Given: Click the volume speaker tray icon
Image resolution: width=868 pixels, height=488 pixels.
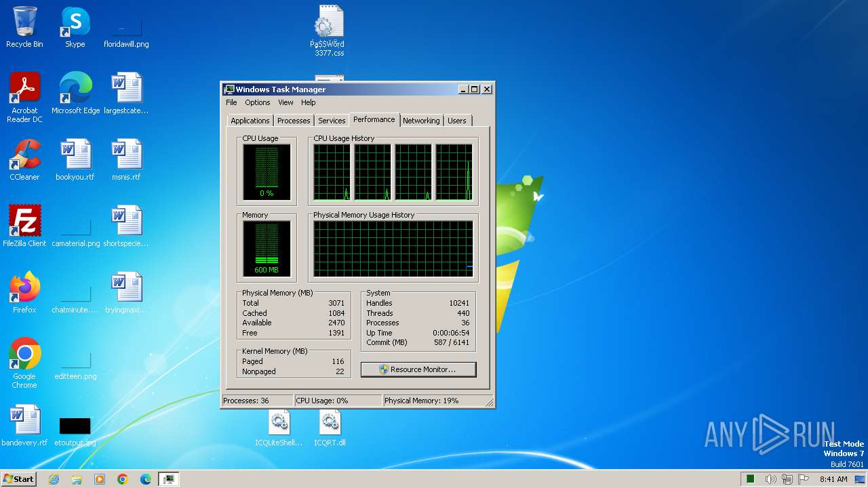Looking at the screenshot, I should (770, 479).
